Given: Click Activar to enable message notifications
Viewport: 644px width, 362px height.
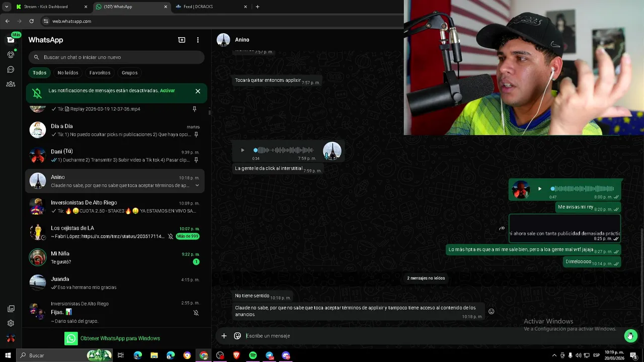Looking at the screenshot, I should tap(168, 90).
